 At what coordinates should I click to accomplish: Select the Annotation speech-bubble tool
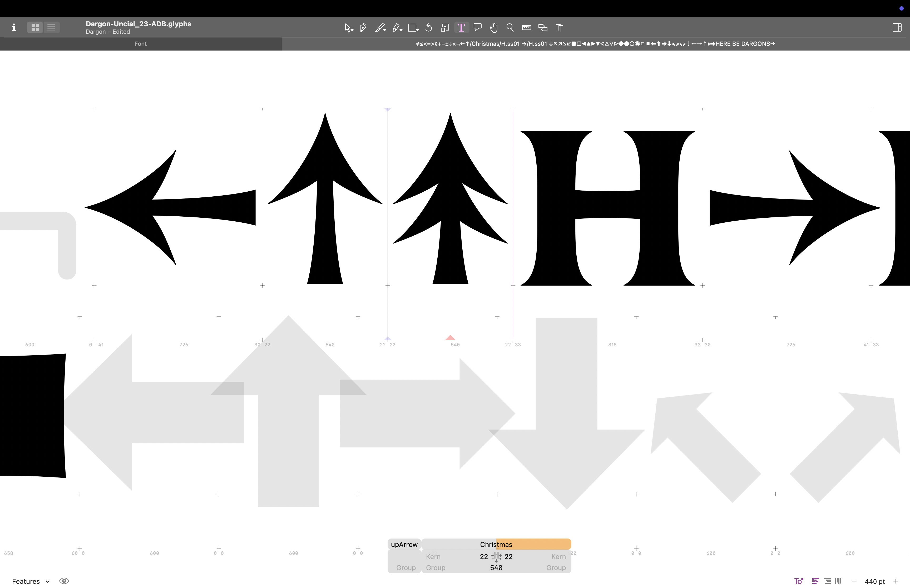(x=477, y=27)
